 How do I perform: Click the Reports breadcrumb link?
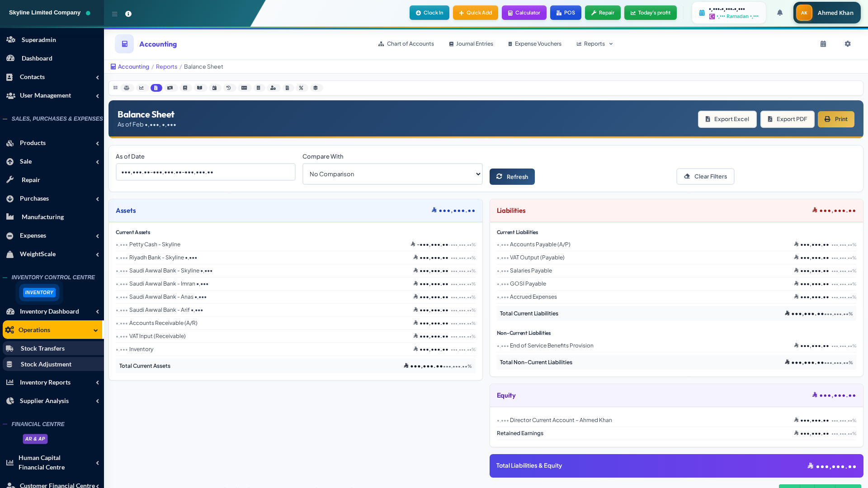click(x=166, y=67)
